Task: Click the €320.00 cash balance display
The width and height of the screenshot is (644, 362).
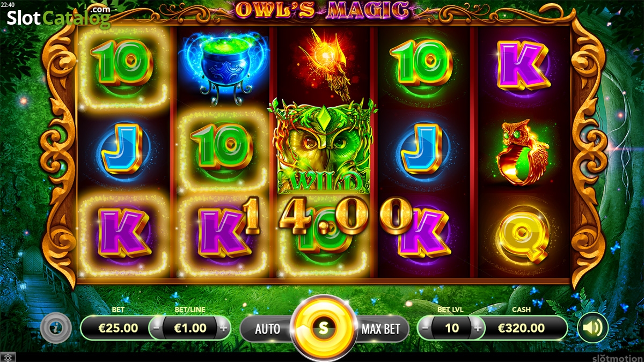Action: tap(521, 328)
